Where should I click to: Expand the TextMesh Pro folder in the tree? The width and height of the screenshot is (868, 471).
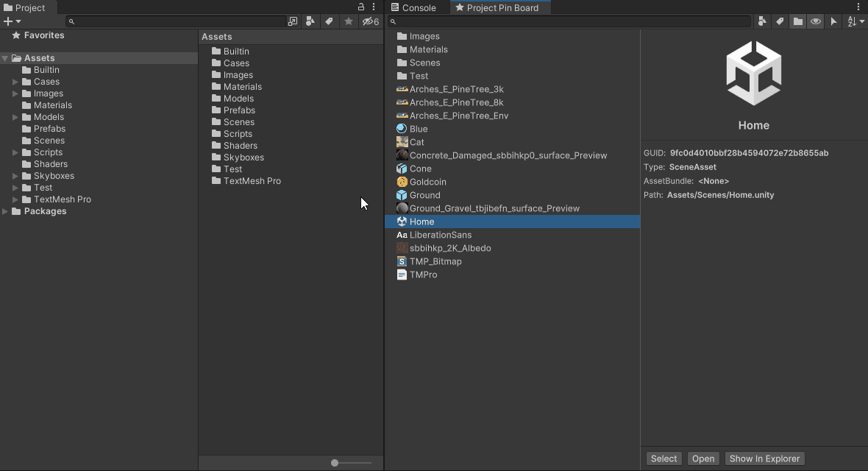coord(15,199)
